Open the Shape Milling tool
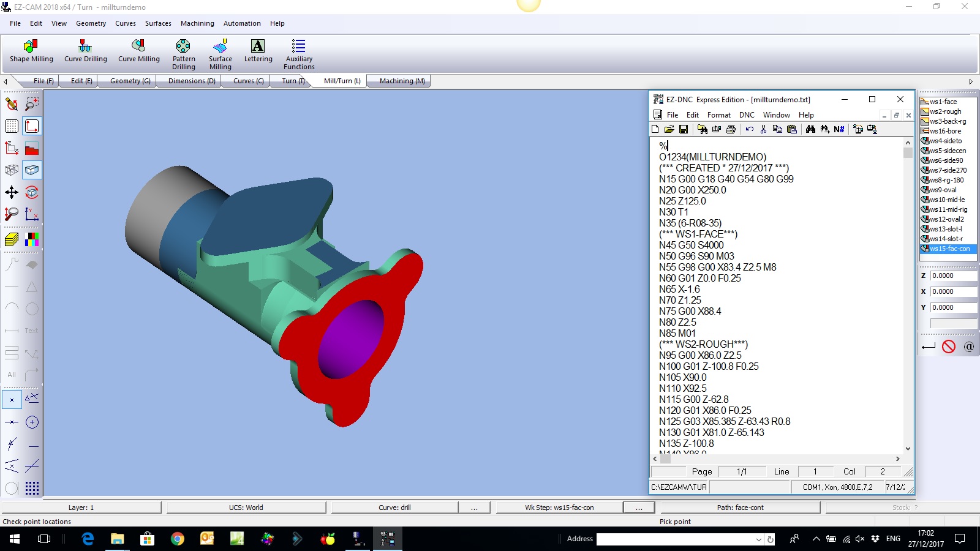The image size is (980, 551). [31, 51]
